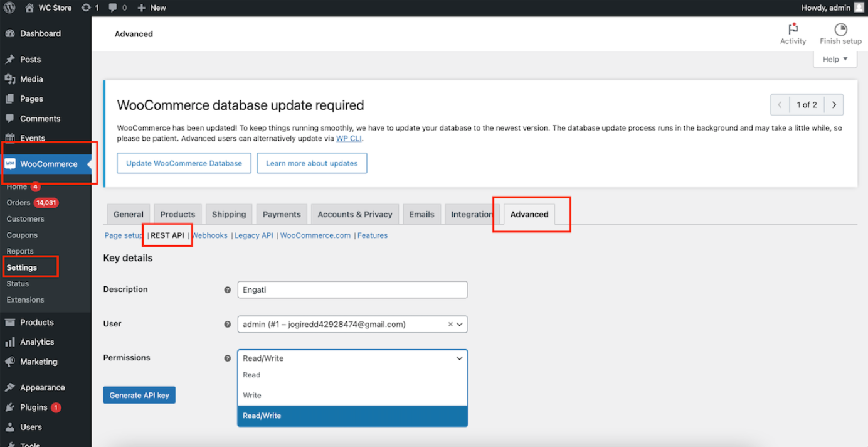Open the Webhooks settings link
868x447 pixels.
(210, 235)
